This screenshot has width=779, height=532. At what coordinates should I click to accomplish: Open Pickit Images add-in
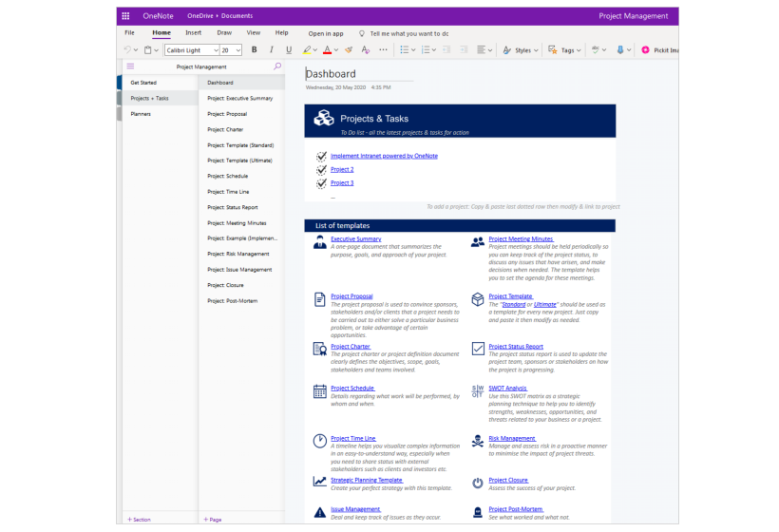coord(659,50)
